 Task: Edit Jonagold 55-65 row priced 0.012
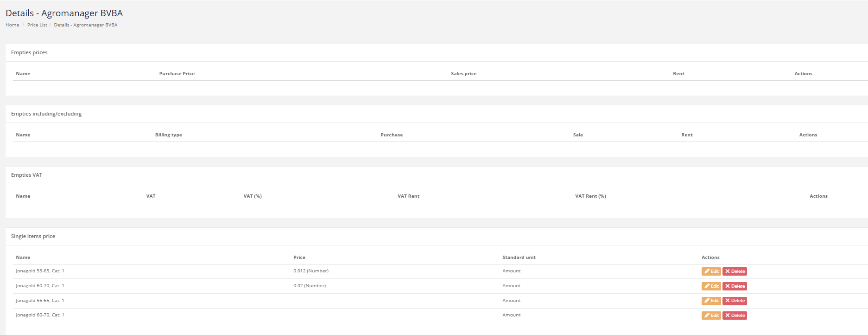pyautogui.click(x=711, y=271)
